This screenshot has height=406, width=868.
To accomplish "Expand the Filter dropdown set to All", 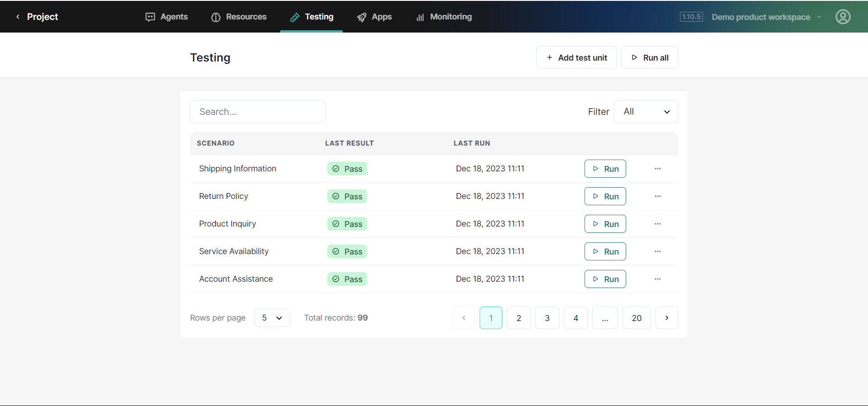I will (646, 112).
